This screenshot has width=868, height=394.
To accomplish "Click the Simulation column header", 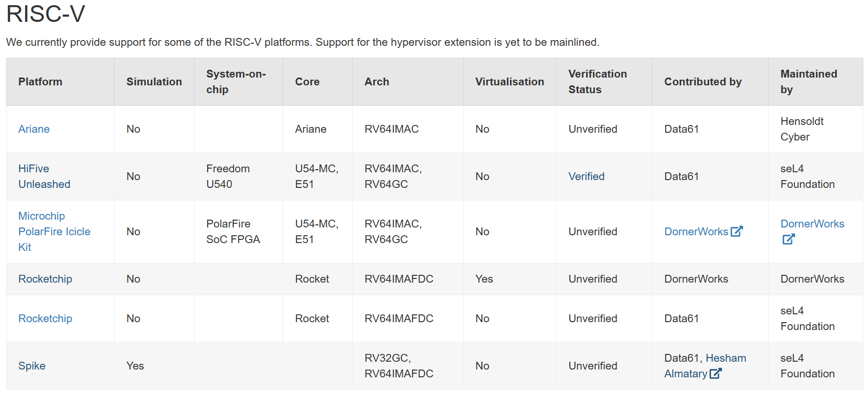I will tap(154, 82).
